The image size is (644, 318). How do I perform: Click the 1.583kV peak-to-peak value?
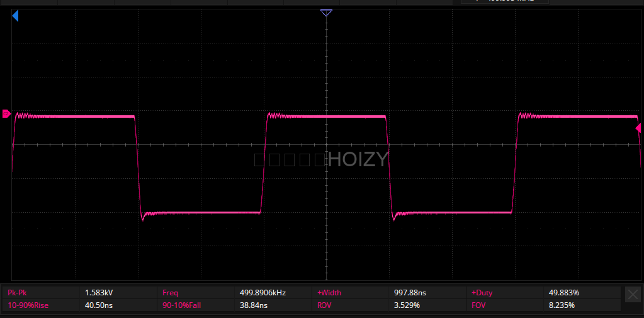99,293
